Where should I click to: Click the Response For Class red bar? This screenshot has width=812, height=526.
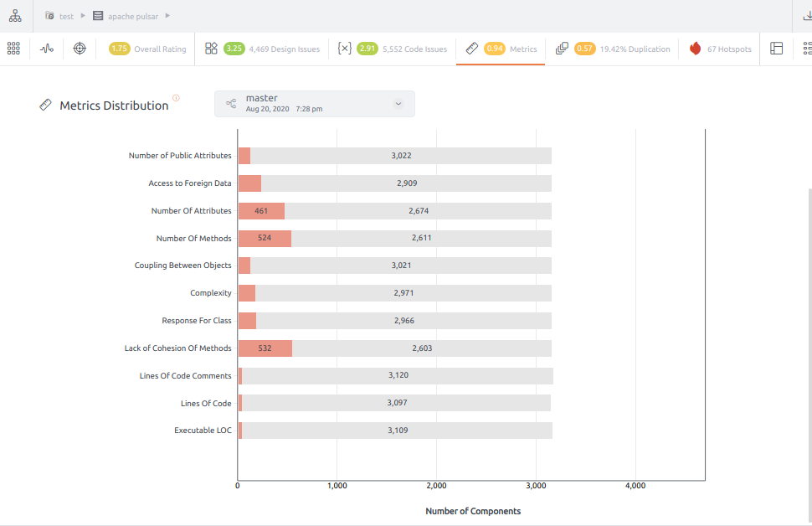(248, 321)
